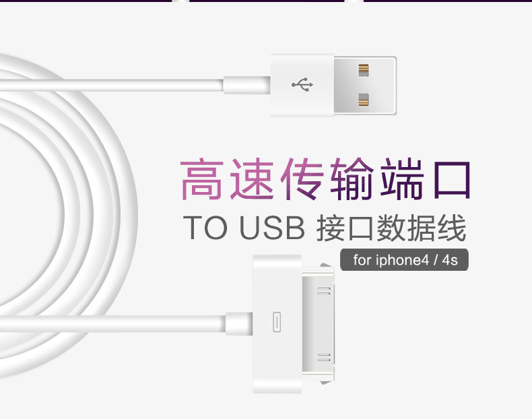The width and height of the screenshot is (532, 419).
Task: Click the dark purple bar at the top center
Action: [267, 1]
